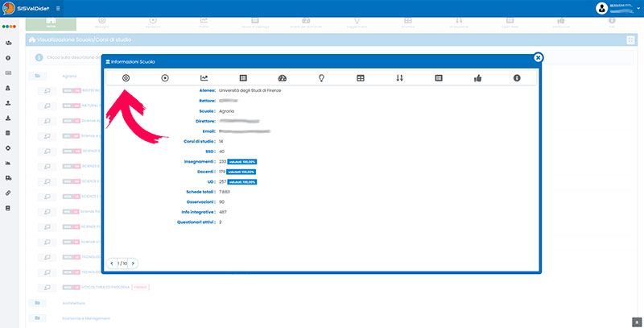Expand the Economia e Management folder
This screenshot has height=328, width=644.
coord(37,318)
